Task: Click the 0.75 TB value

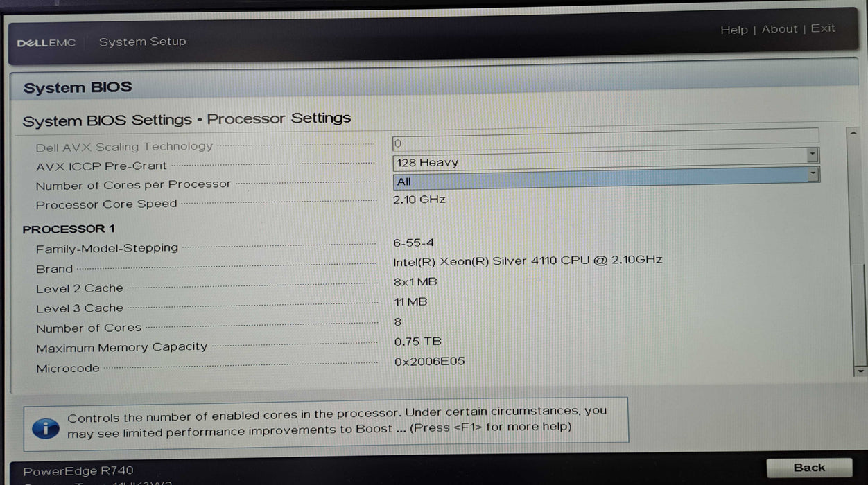Action: pos(417,342)
